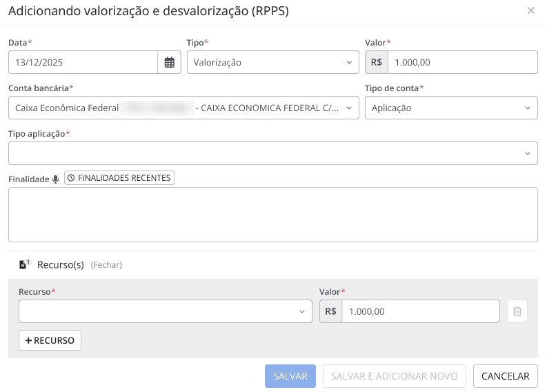Collapse Recurso(s) section via Fechar

coord(106,265)
